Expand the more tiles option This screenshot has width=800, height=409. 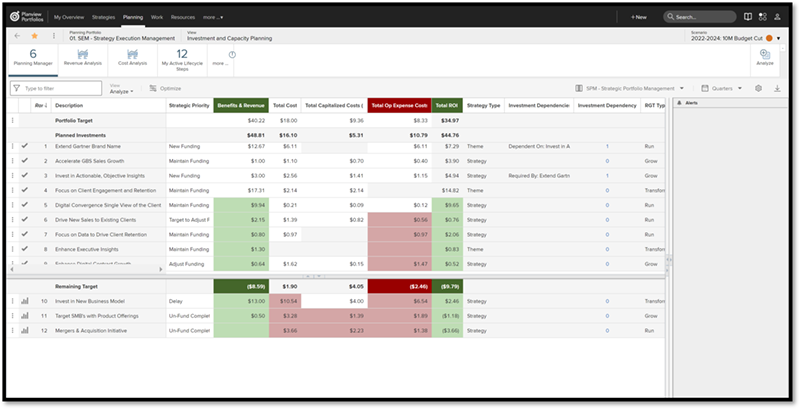point(220,64)
